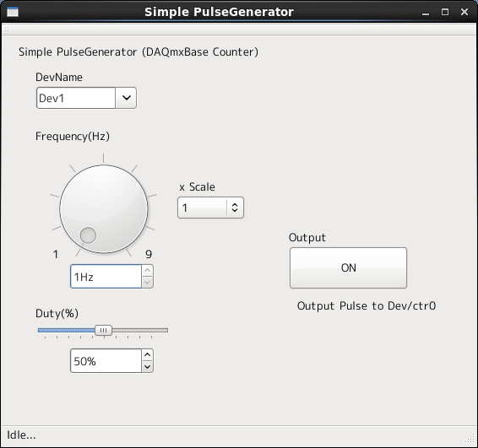The image size is (478, 448).
Task: Click the toolbar drag handle grip
Action: 7,30
